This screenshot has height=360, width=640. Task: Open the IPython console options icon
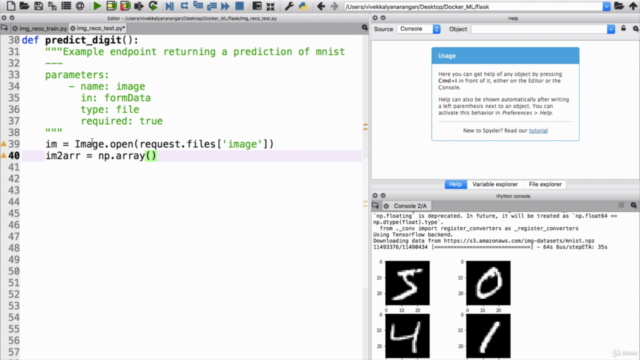pyautogui.click(x=633, y=205)
